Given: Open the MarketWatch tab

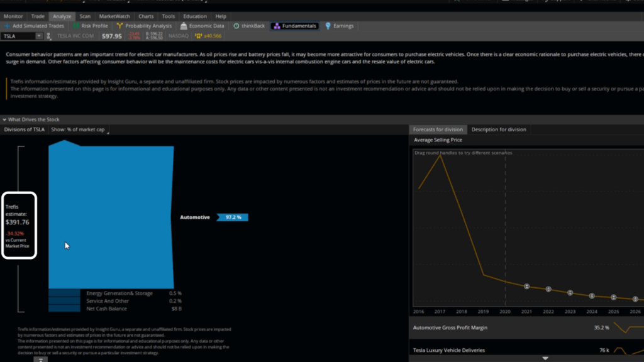Looking at the screenshot, I should tap(114, 16).
